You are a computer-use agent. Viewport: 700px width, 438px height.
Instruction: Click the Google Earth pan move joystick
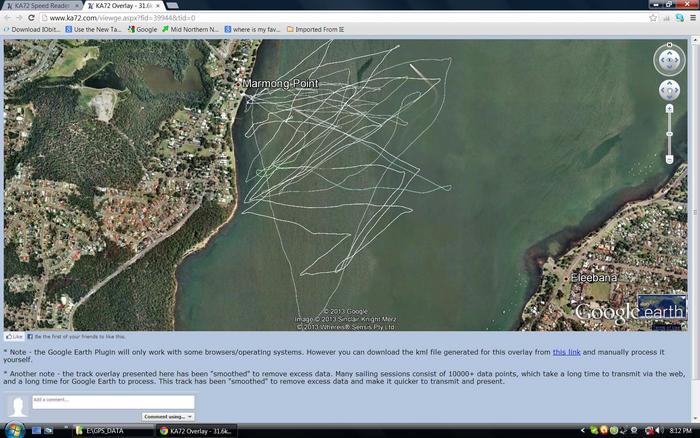(669, 91)
